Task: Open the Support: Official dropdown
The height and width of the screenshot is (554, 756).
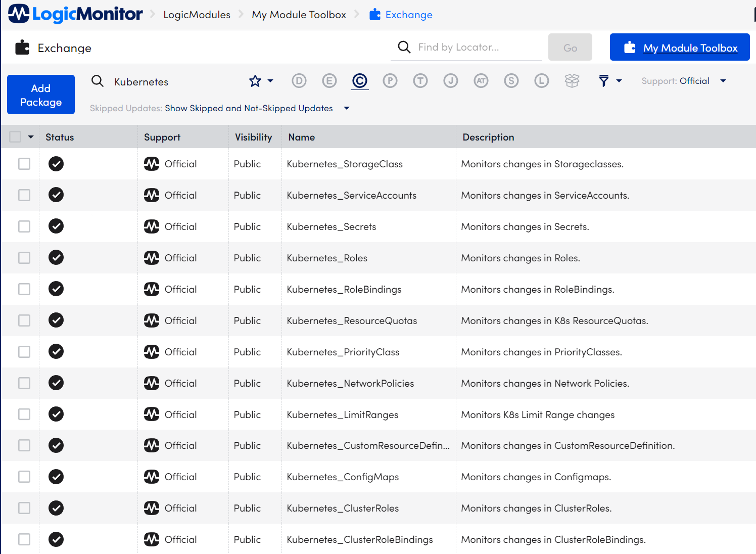Action: tap(683, 81)
